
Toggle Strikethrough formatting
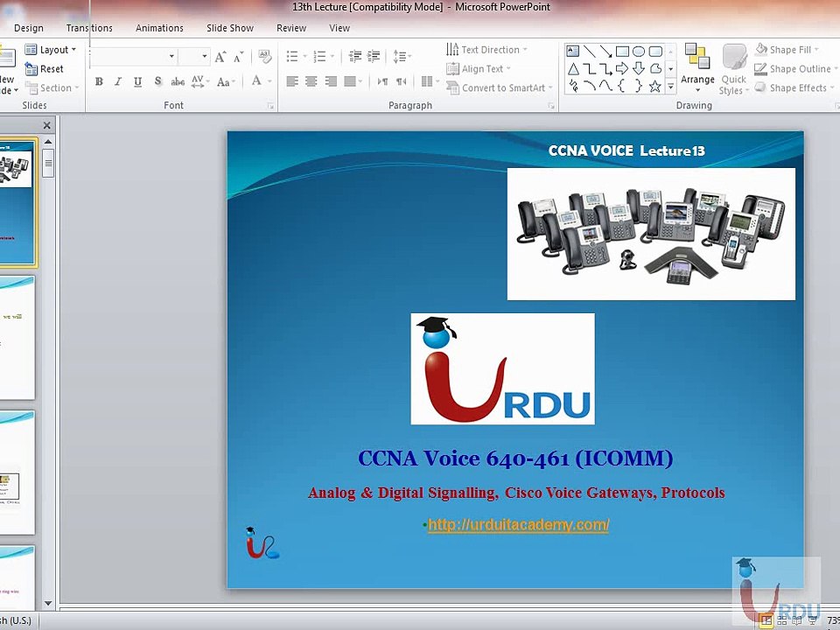[178, 81]
